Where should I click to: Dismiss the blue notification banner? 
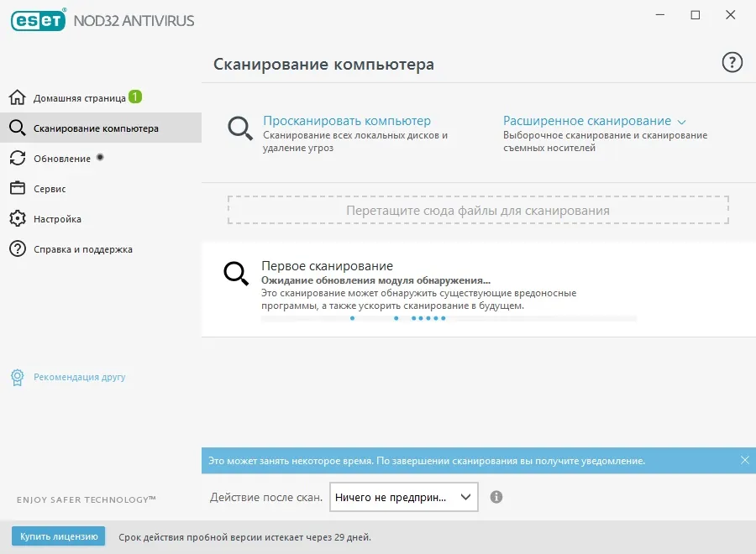744,460
